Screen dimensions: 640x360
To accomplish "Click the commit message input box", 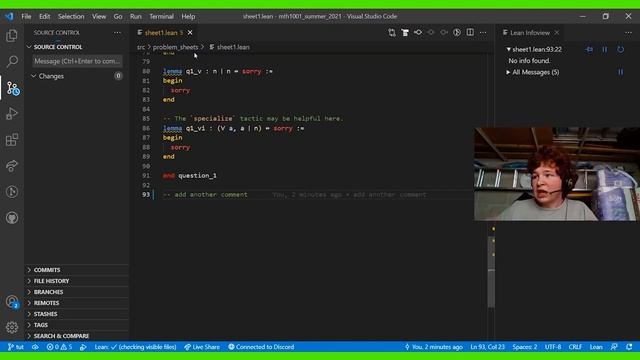I will (77, 61).
